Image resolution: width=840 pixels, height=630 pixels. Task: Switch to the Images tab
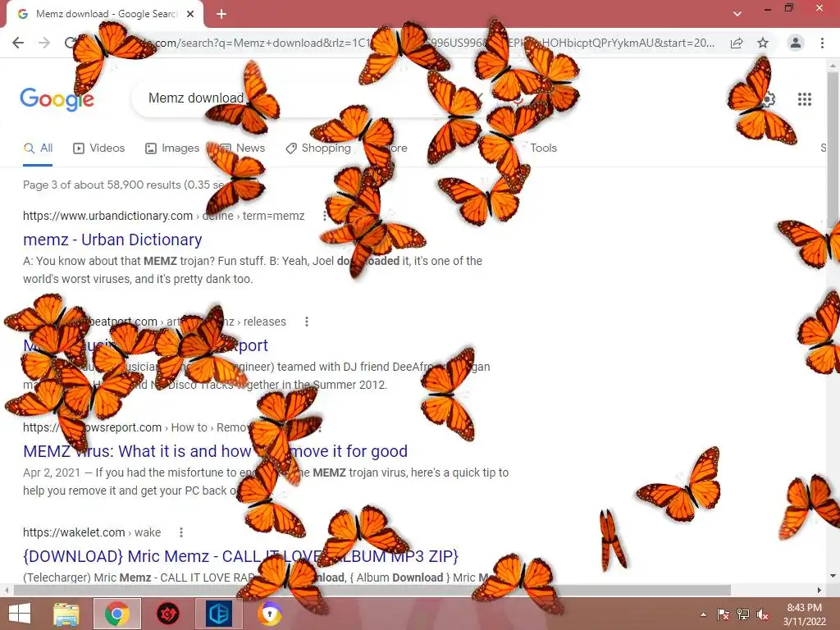[172, 148]
